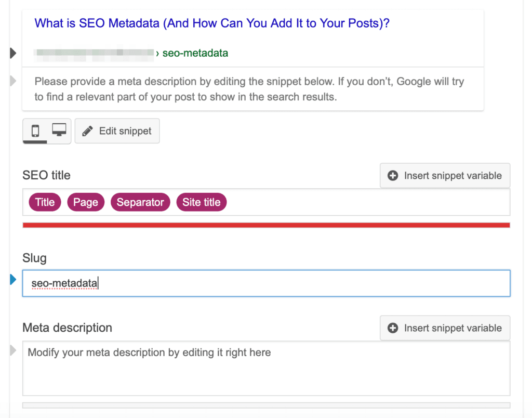Click black caret marker beside preview URL

[x=13, y=53]
